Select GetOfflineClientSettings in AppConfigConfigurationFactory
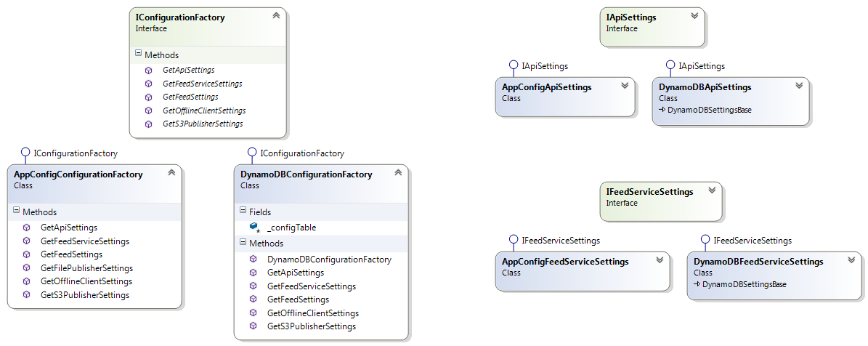The image size is (868, 346). pos(86,281)
